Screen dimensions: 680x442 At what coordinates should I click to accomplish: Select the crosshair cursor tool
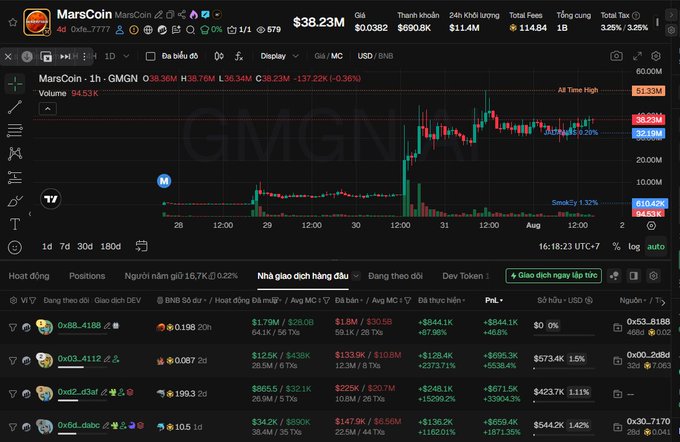(x=15, y=84)
